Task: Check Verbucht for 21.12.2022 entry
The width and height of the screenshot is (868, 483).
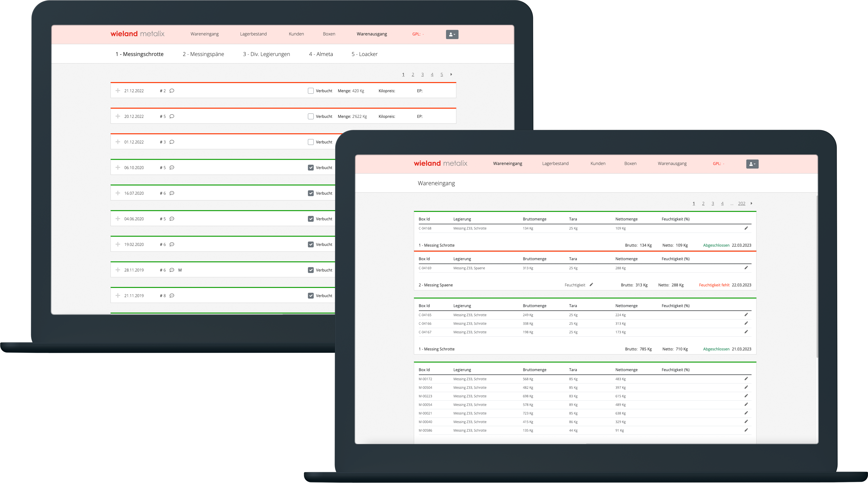Action: point(311,91)
